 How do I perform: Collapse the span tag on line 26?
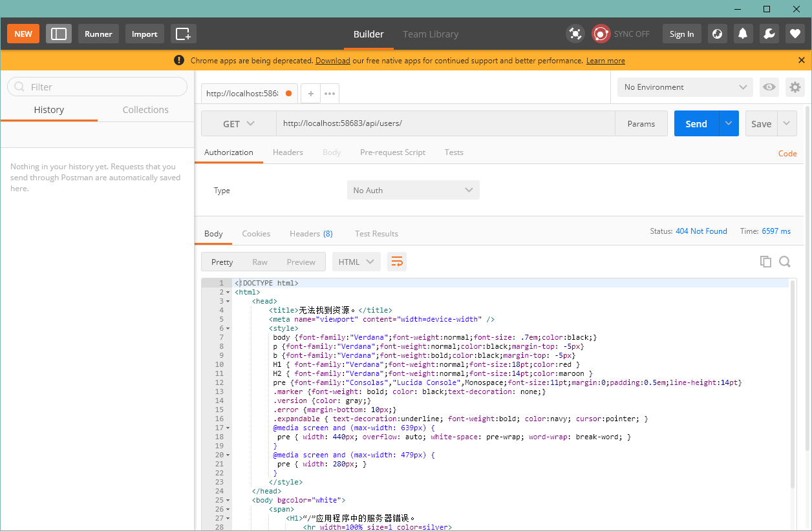228,510
